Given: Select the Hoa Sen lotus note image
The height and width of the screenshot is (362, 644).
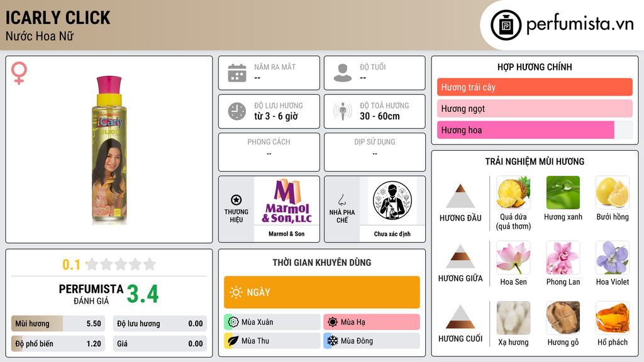Looking at the screenshot, I should click(x=513, y=258).
